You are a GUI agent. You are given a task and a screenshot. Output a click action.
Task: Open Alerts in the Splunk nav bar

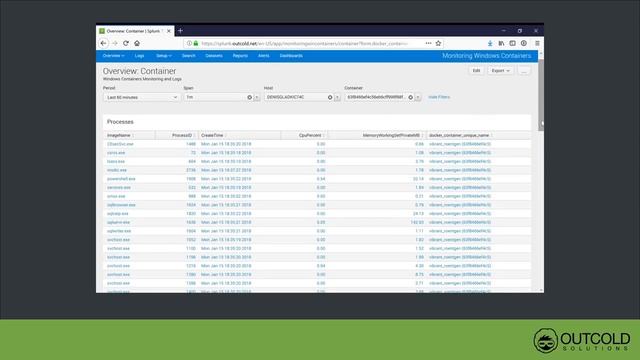pyautogui.click(x=264, y=56)
